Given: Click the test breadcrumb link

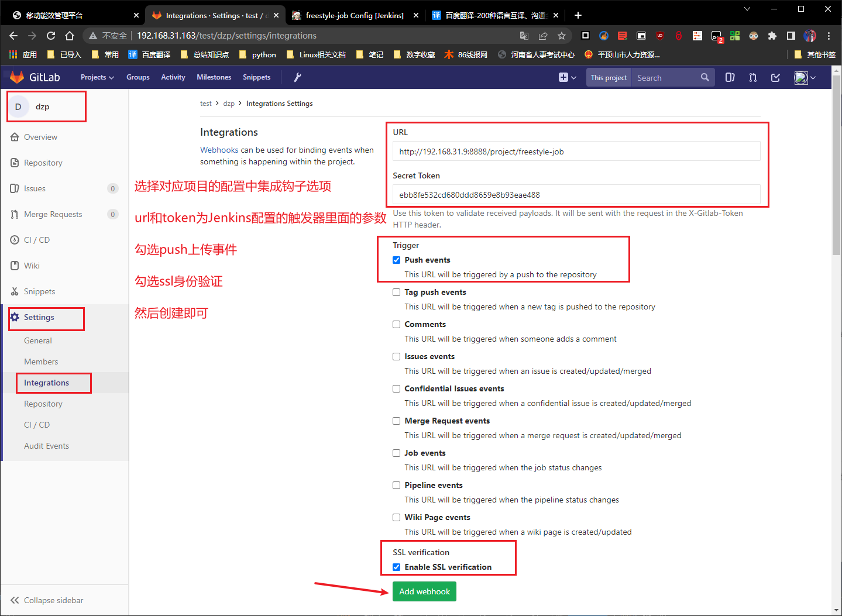Looking at the screenshot, I should 206,104.
